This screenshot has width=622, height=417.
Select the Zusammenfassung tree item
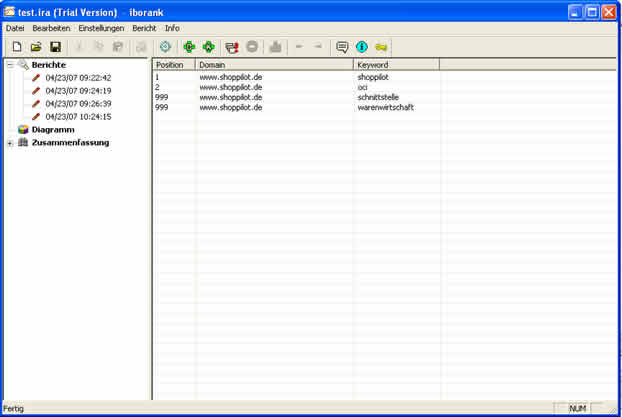click(x=70, y=142)
